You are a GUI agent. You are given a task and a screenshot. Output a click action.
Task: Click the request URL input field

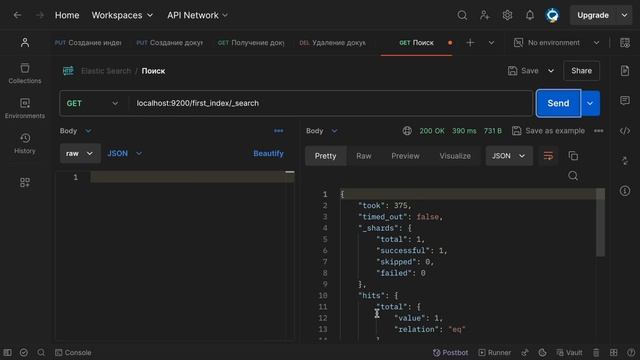tap(330, 103)
